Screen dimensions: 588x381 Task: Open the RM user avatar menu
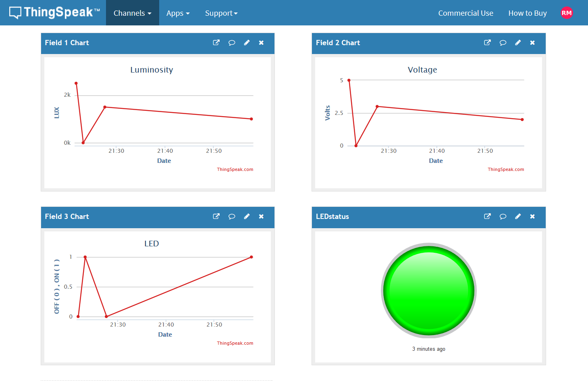567,13
